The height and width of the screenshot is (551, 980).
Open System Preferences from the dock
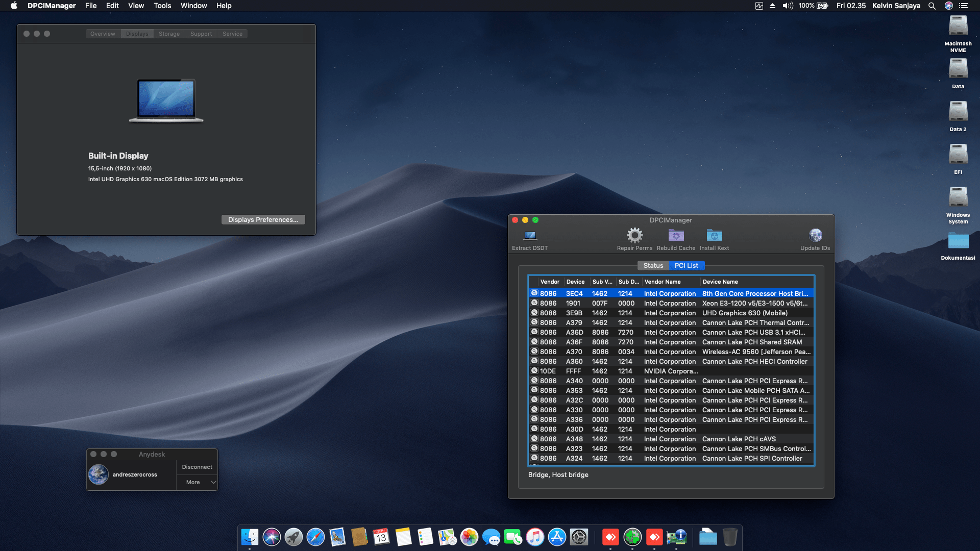579,537
